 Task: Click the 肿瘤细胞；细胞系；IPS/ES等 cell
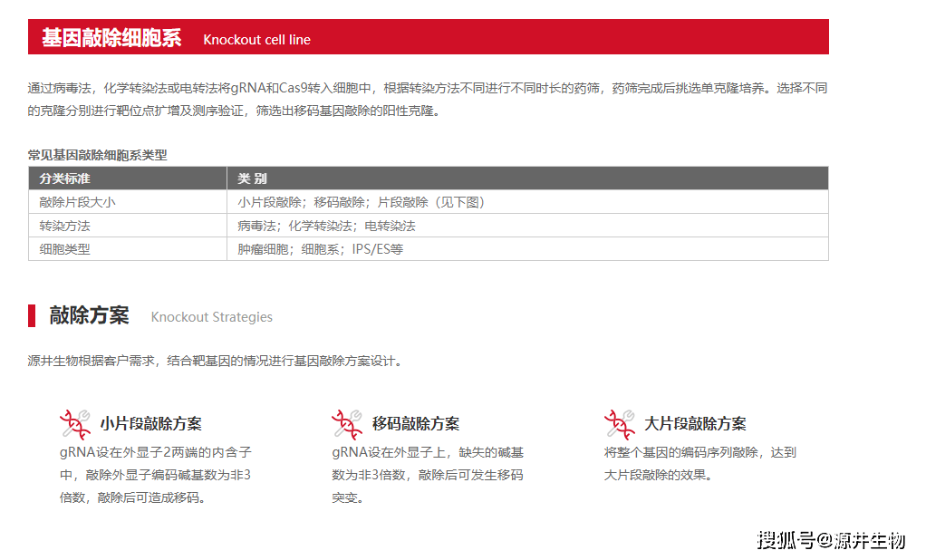[x=320, y=249]
